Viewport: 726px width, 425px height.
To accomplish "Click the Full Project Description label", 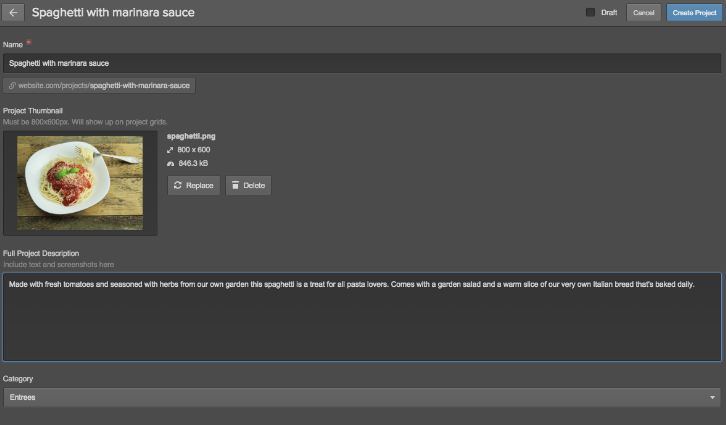I will (41, 253).
